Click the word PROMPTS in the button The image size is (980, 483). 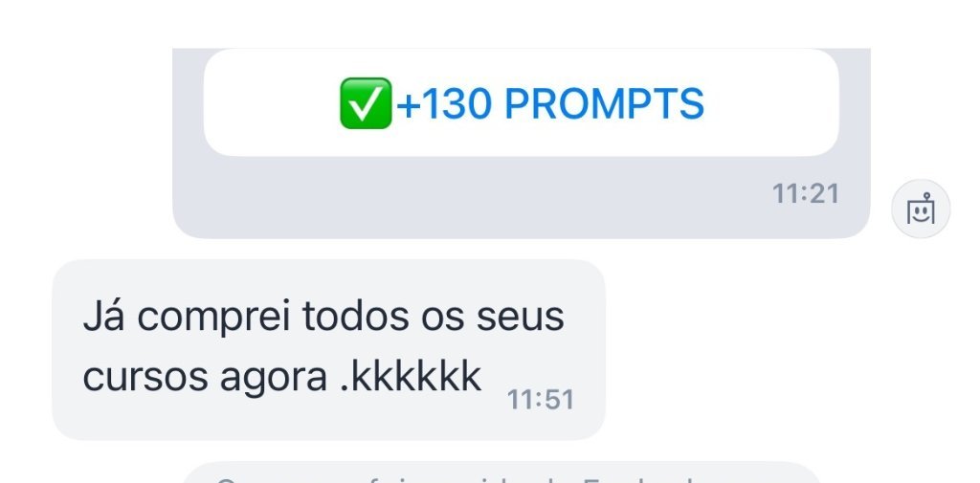click(x=605, y=103)
